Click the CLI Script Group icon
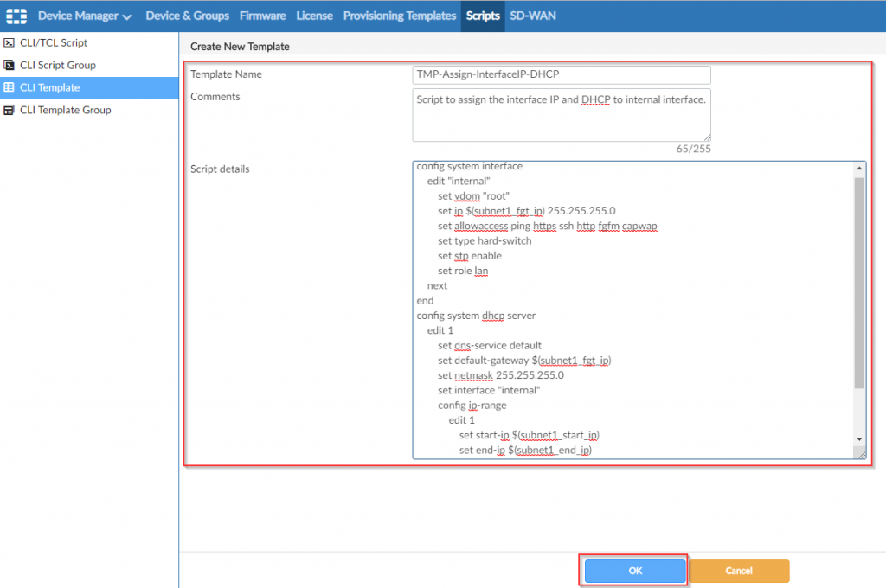The width and height of the screenshot is (886, 588). click(x=10, y=65)
